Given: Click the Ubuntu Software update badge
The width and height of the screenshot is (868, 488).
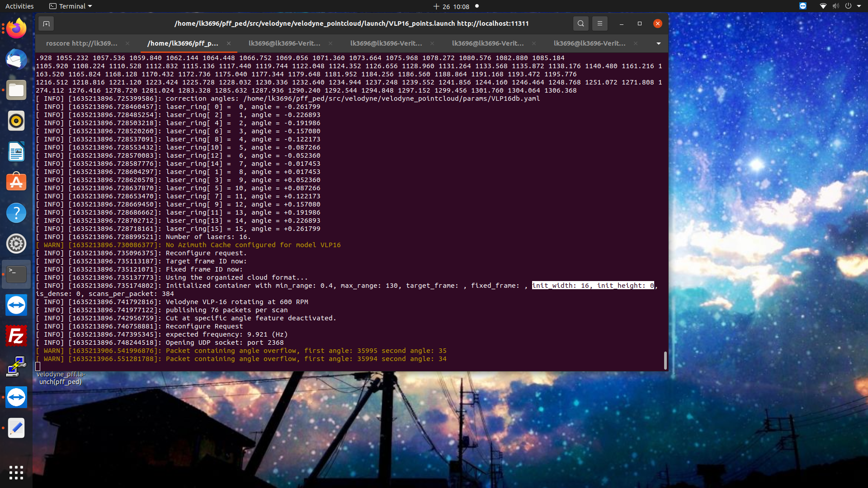Looking at the screenshot, I should pyautogui.click(x=16, y=182).
